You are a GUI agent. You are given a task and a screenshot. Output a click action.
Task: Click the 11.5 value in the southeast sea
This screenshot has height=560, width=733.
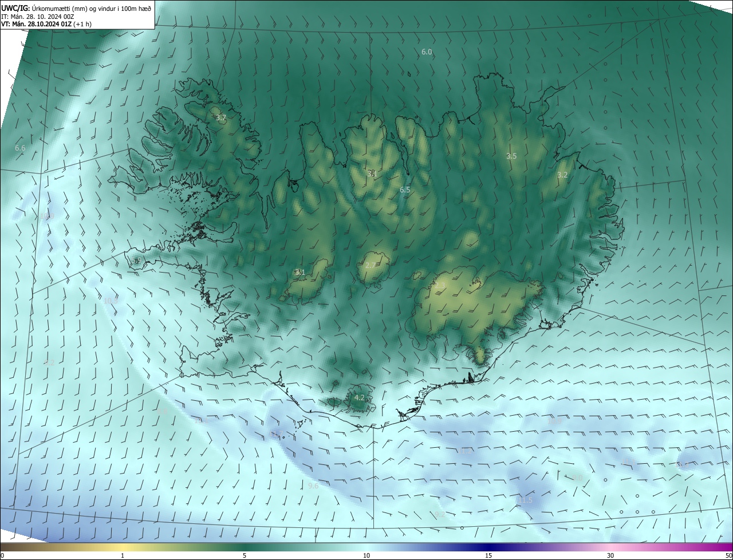point(525,501)
